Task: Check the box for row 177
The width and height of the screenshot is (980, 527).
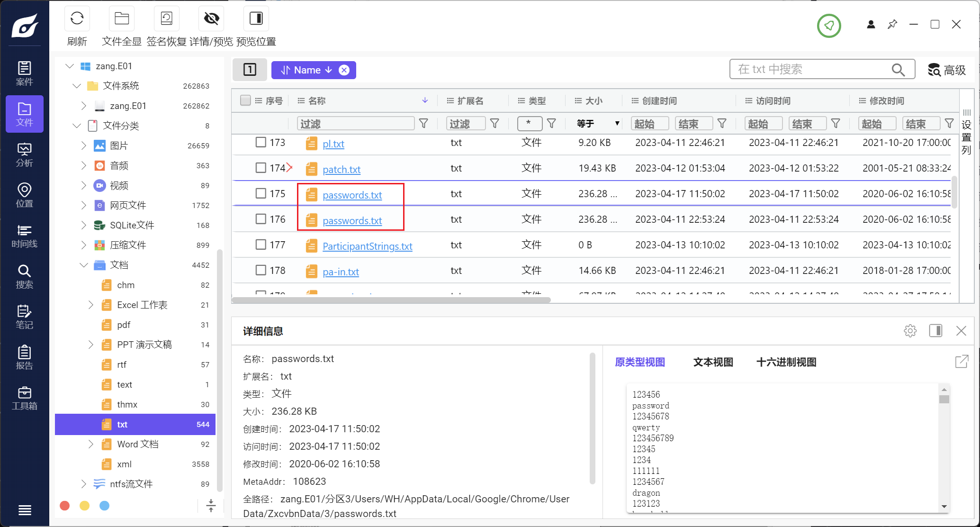Action: click(261, 245)
